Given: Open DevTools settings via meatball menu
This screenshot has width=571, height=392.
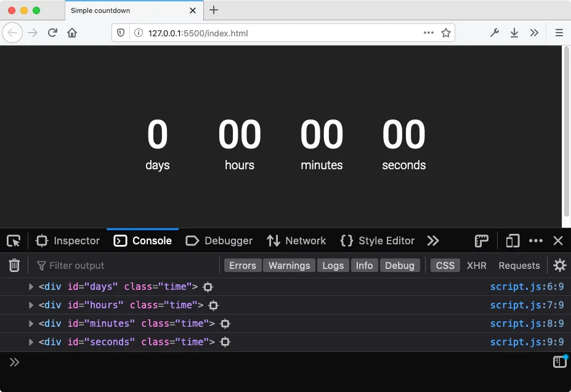Looking at the screenshot, I should coord(535,241).
